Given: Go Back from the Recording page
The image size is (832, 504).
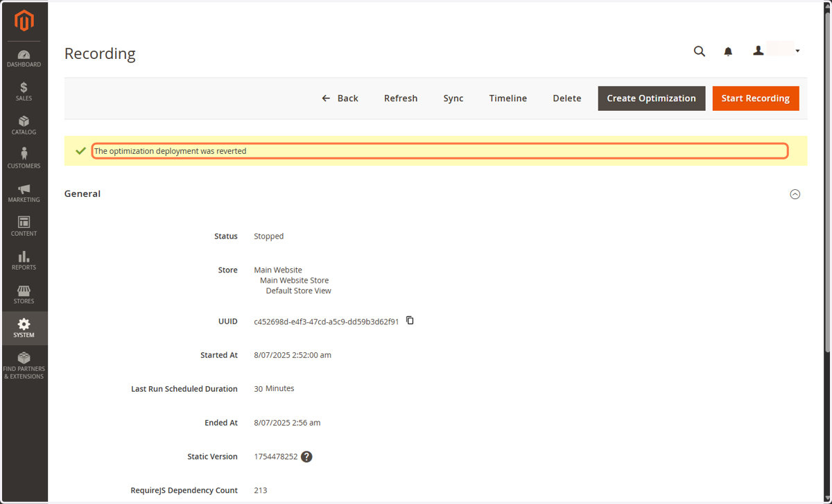Looking at the screenshot, I should coord(340,98).
